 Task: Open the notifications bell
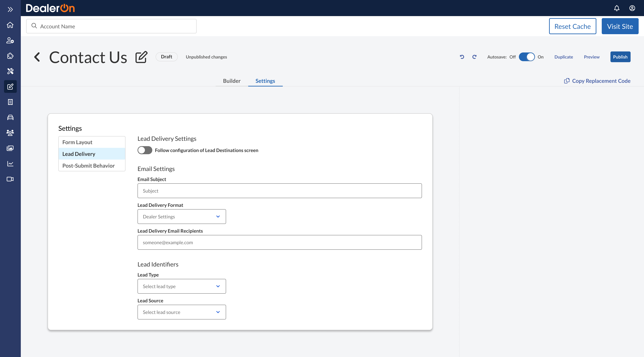616,8
